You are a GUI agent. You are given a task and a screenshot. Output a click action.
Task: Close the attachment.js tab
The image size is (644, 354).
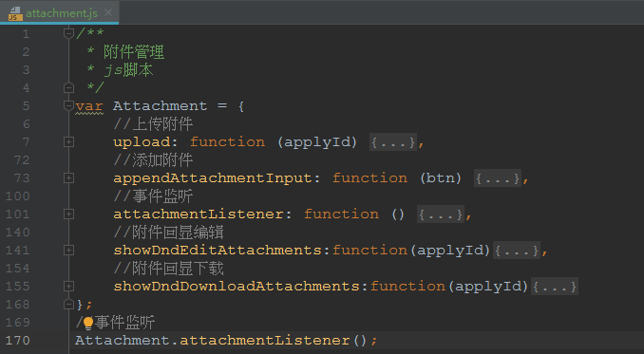coord(108,13)
